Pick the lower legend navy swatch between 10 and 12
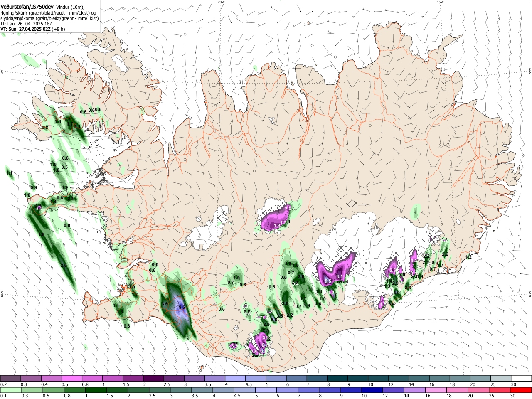 (x=372, y=390)
